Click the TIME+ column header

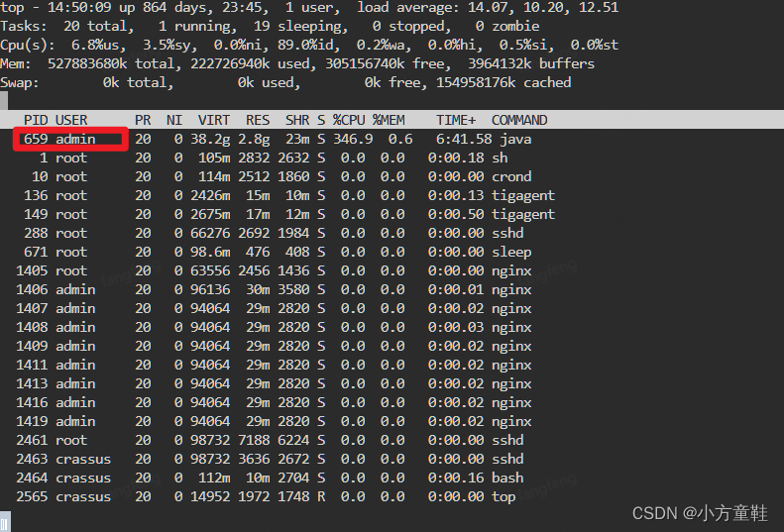click(456, 121)
